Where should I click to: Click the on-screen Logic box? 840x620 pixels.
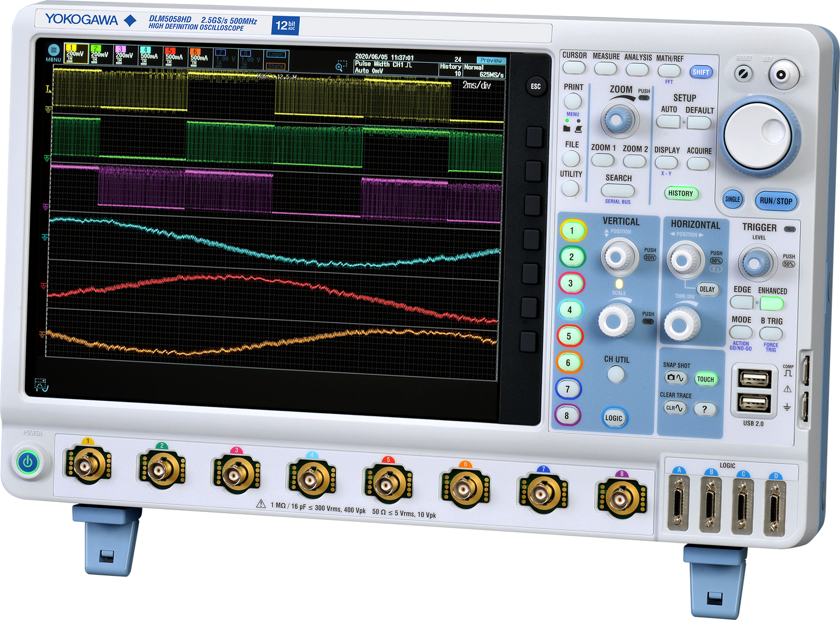pos(277,55)
